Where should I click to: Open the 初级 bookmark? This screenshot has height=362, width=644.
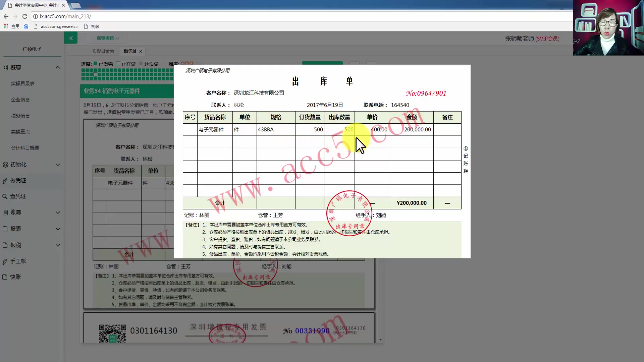[92, 26]
